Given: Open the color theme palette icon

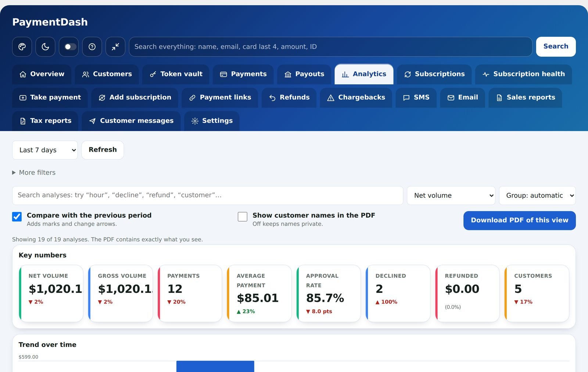Looking at the screenshot, I should (22, 47).
